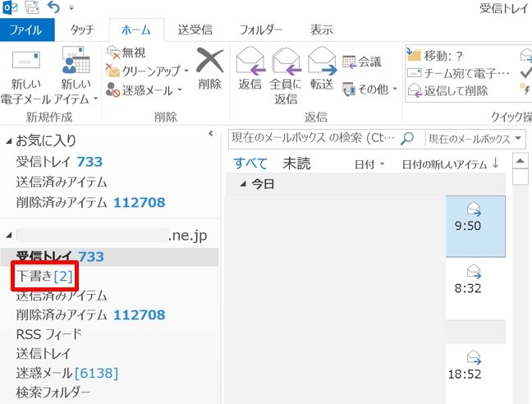532x404 pixels.
Task: Collapse the Favorites (お気に入り) section
Action: pos(8,140)
